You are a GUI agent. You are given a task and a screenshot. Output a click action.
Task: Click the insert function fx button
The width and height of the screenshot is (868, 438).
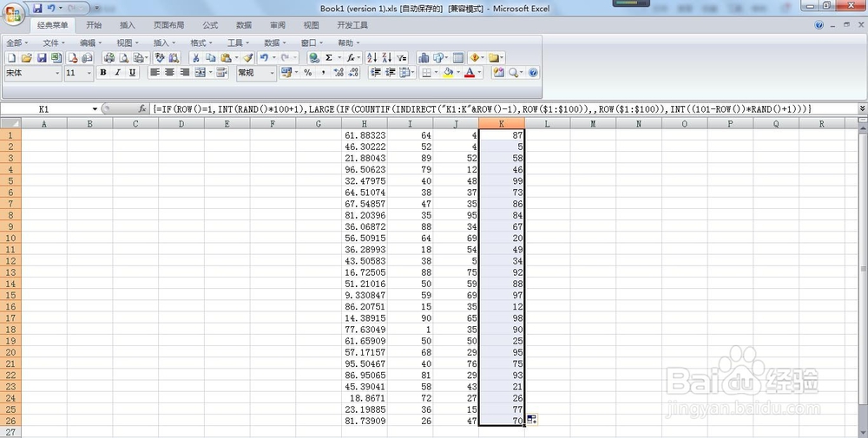coord(142,109)
